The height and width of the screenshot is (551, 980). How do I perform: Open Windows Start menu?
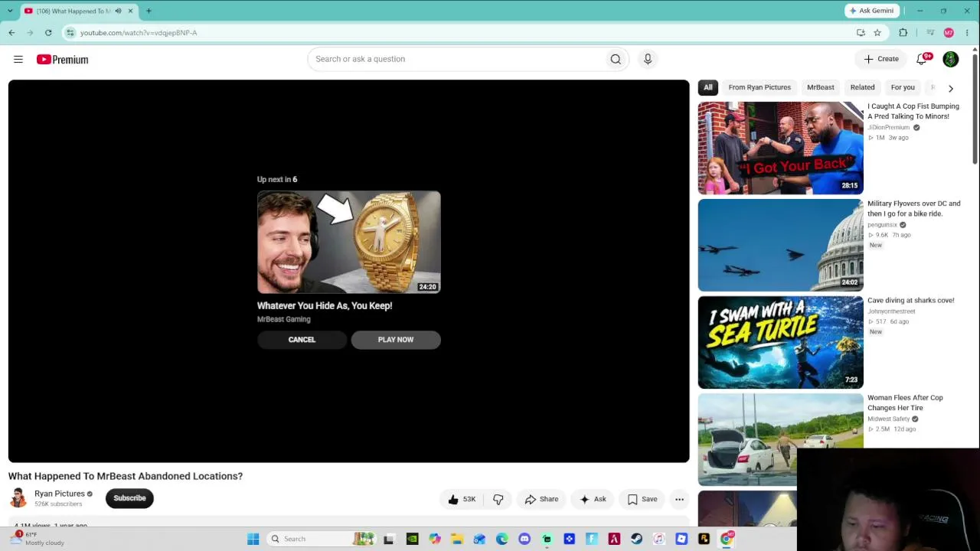click(253, 539)
